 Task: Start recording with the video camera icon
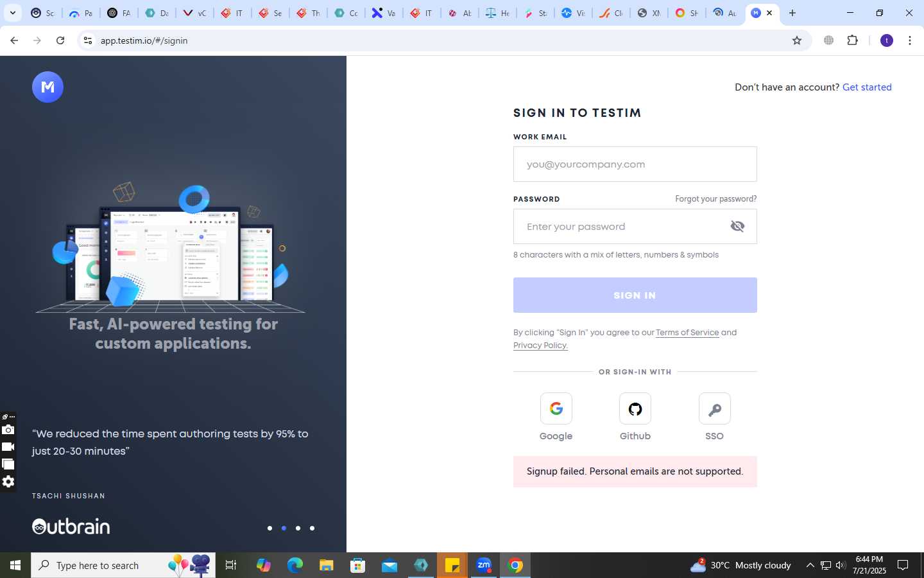click(8, 447)
